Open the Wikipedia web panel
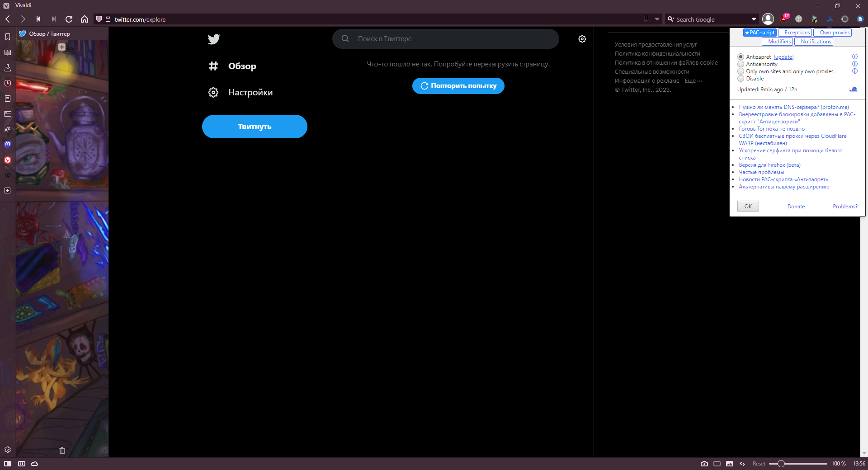 pyautogui.click(x=7, y=175)
